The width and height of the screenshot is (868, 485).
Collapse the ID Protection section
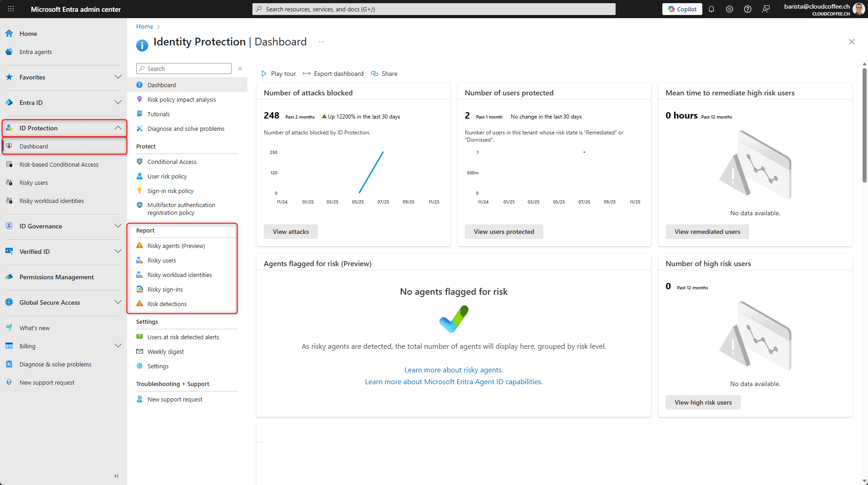(118, 128)
